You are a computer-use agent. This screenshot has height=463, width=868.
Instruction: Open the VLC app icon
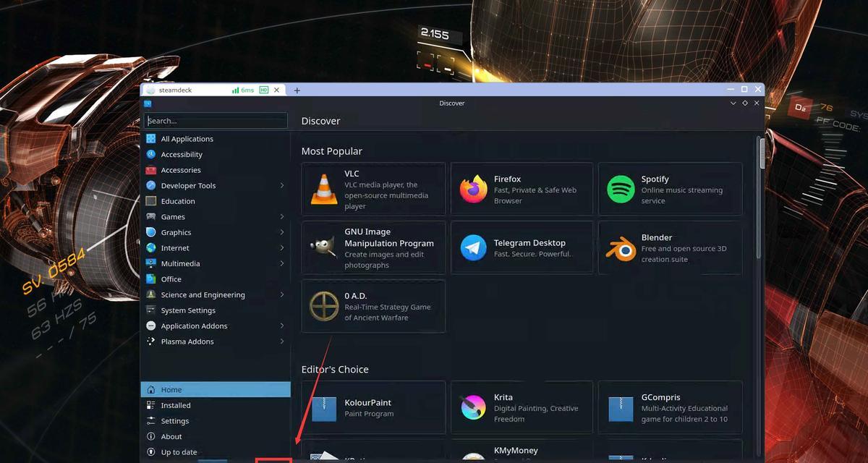pyautogui.click(x=323, y=190)
